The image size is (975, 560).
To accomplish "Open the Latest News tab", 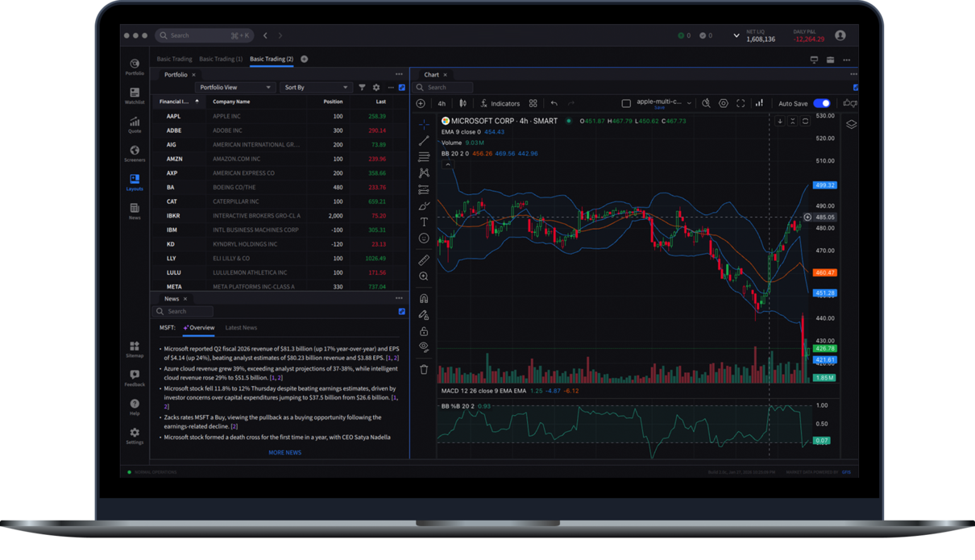I will [x=241, y=328].
